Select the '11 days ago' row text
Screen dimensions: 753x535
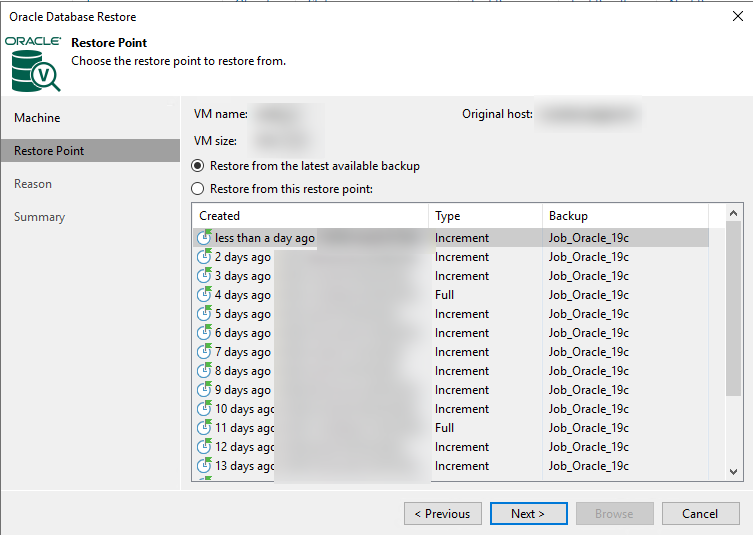click(x=244, y=428)
